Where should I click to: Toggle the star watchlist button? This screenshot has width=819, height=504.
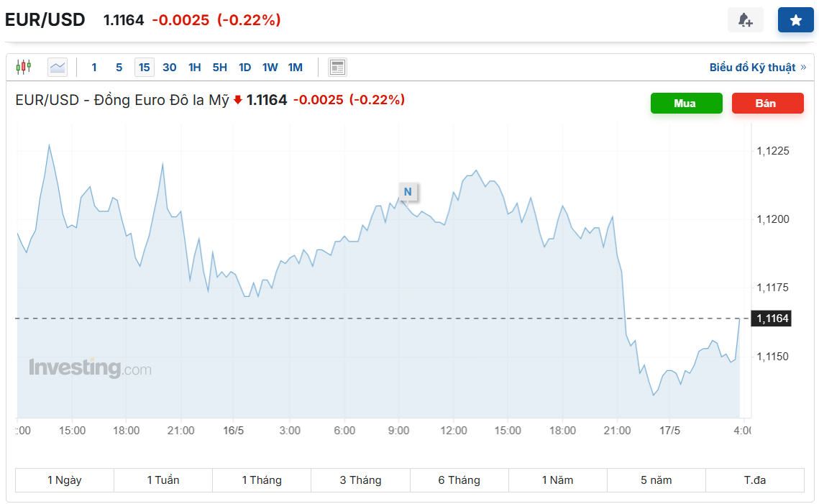795,20
